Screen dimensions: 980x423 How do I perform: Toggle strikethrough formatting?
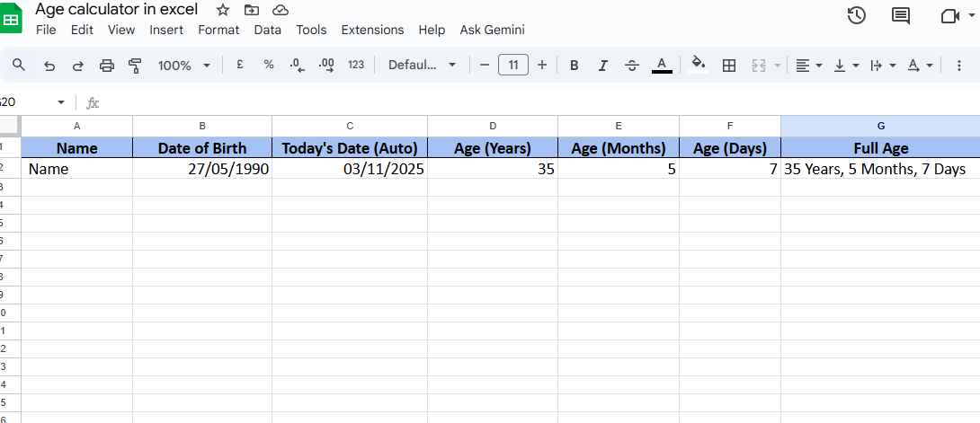click(632, 66)
